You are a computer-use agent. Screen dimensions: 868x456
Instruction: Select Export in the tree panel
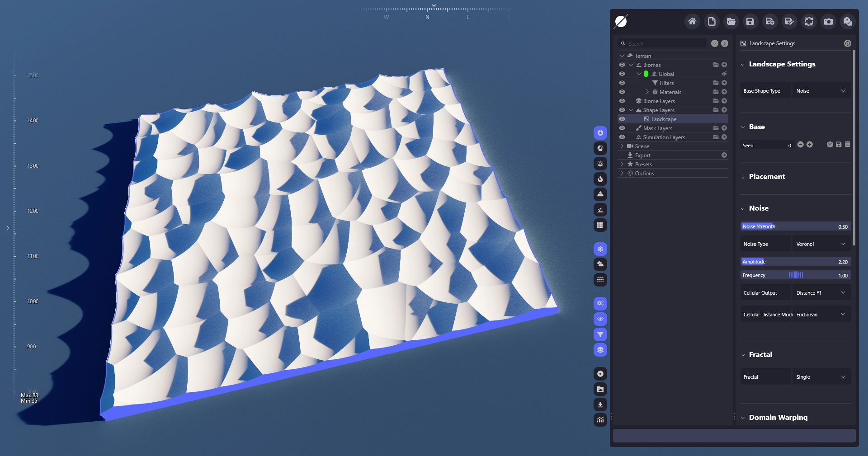click(642, 155)
